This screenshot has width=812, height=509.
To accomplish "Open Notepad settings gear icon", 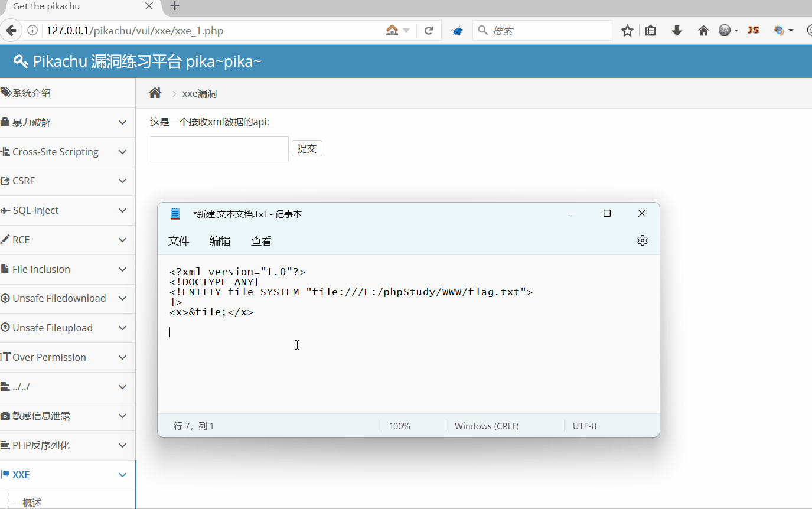I will (x=643, y=240).
